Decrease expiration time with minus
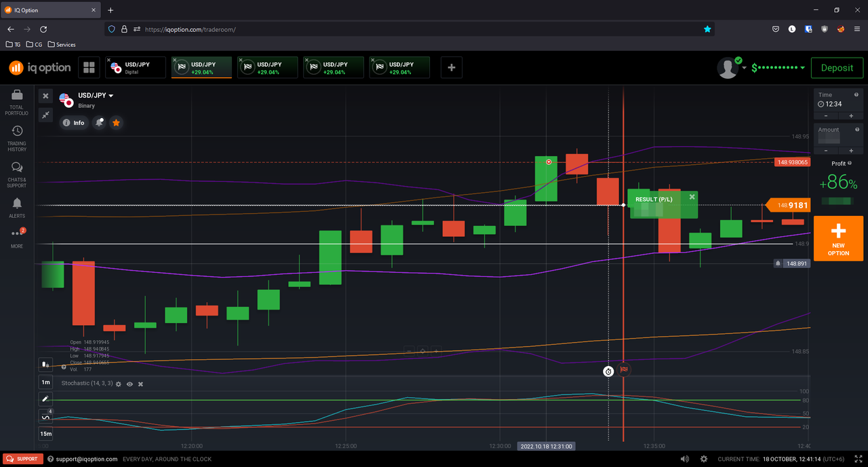 826,115
